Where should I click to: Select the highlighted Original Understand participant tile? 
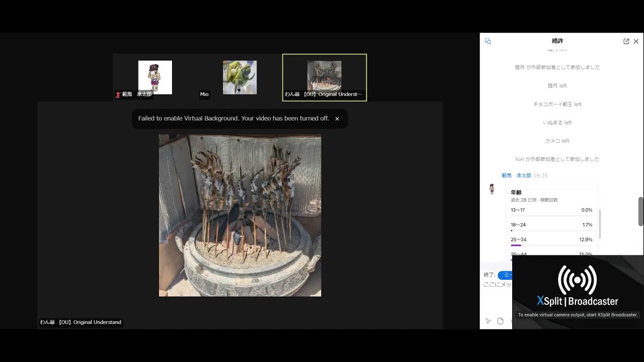coord(325,77)
